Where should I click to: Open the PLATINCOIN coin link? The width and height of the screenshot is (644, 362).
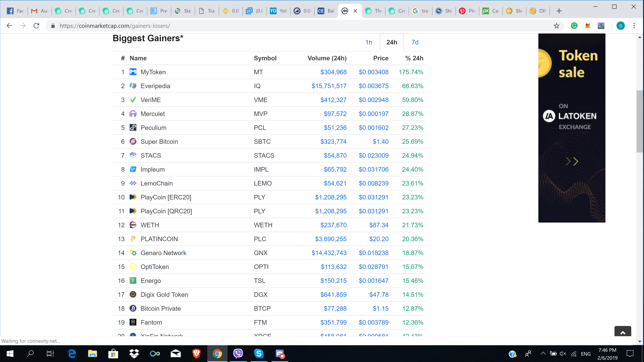pos(159,239)
